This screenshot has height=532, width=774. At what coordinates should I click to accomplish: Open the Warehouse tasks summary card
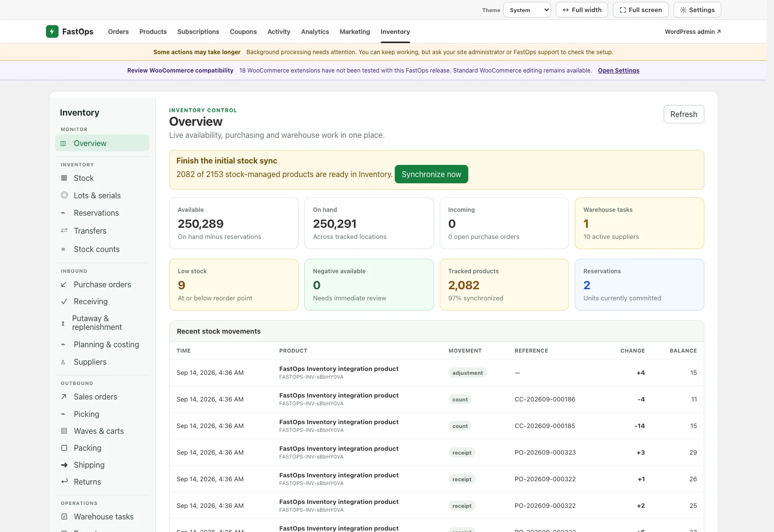pyautogui.click(x=640, y=223)
